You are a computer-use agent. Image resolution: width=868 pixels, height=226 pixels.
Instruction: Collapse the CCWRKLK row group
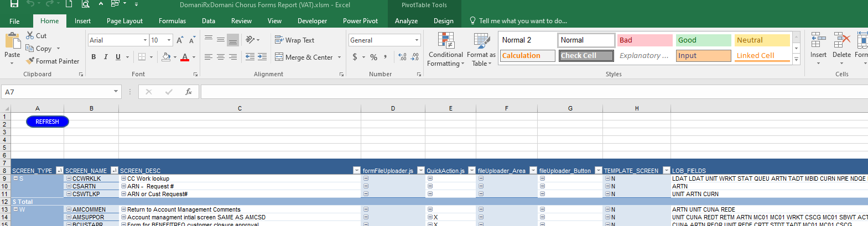click(x=69, y=178)
